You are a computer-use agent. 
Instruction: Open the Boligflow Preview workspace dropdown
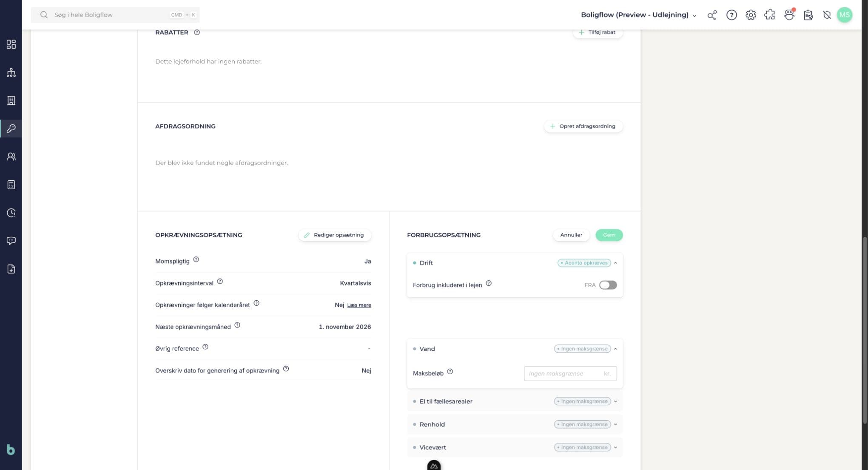pyautogui.click(x=638, y=15)
